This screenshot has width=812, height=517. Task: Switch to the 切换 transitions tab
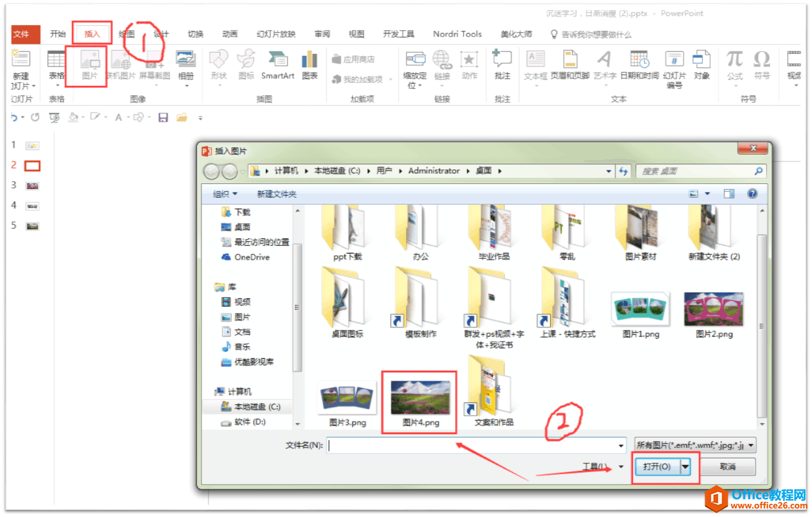coord(195,34)
